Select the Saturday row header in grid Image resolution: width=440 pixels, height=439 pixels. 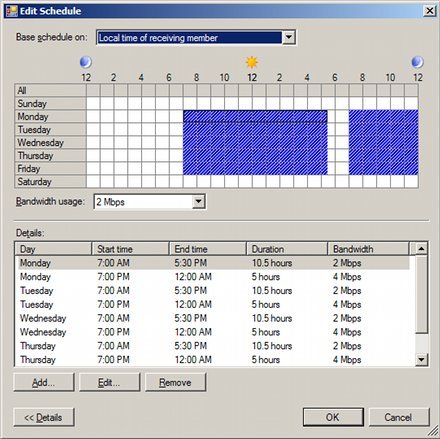(50, 182)
